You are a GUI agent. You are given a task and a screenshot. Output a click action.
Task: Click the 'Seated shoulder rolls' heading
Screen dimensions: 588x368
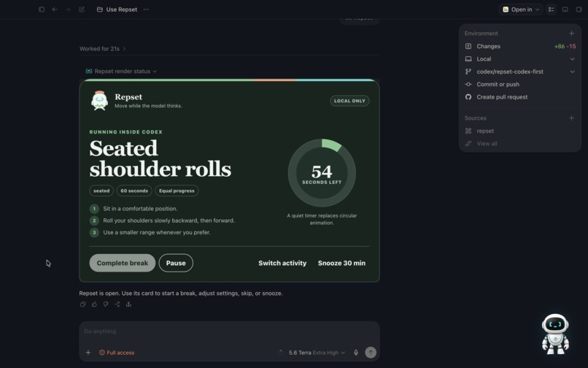[x=160, y=158]
